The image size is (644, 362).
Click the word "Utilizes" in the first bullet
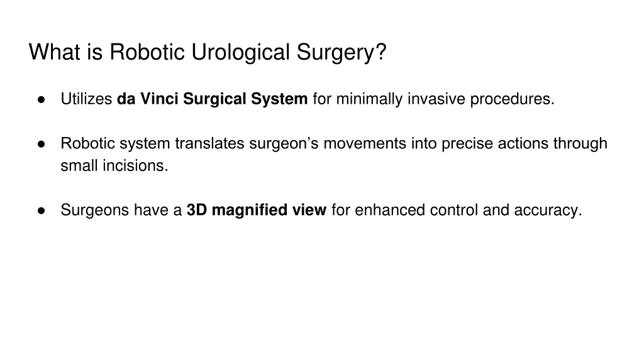pos(86,99)
